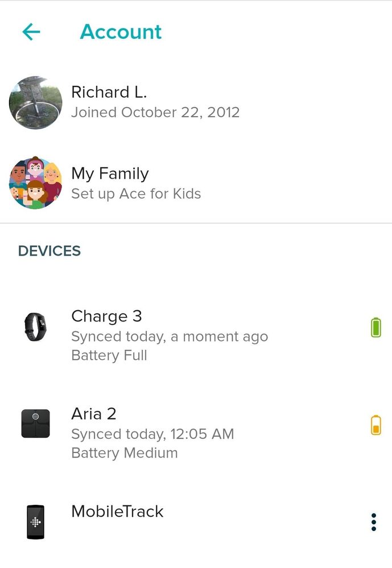
Task: Open Richard L. profile photo
Action: pos(35,102)
